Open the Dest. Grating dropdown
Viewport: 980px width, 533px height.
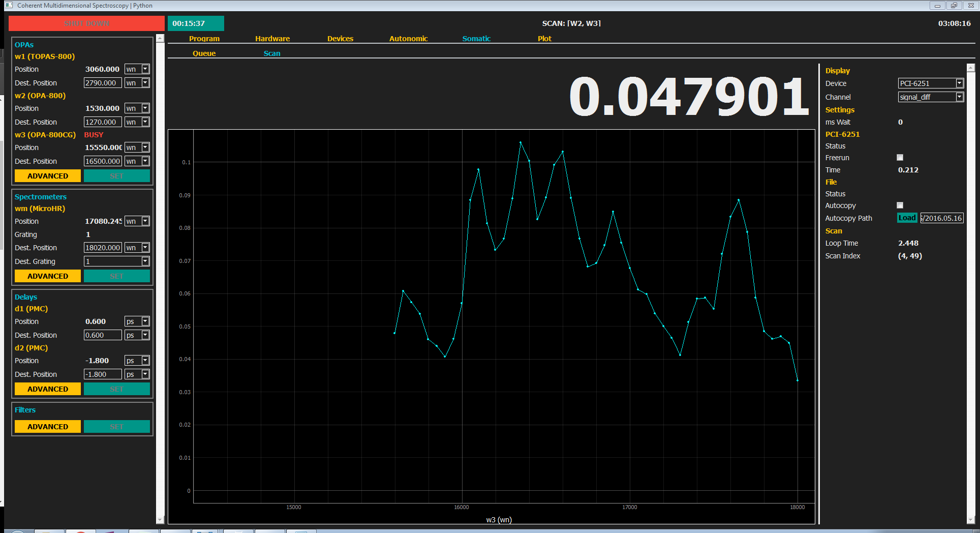(145, 261)
